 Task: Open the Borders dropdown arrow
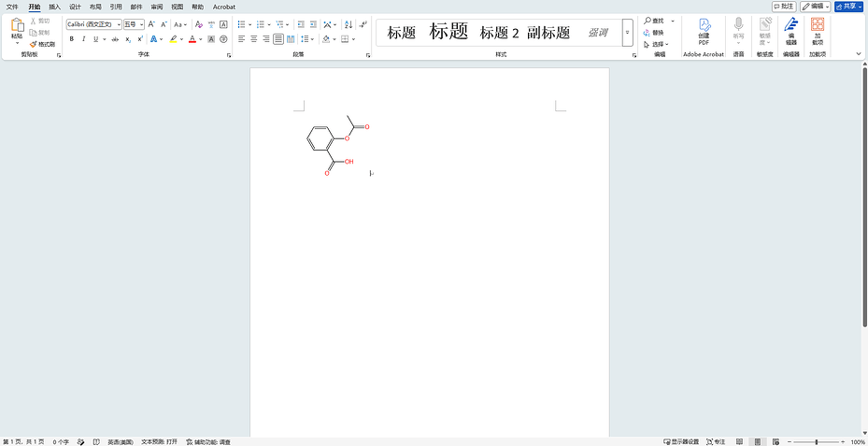click(354, 39)
